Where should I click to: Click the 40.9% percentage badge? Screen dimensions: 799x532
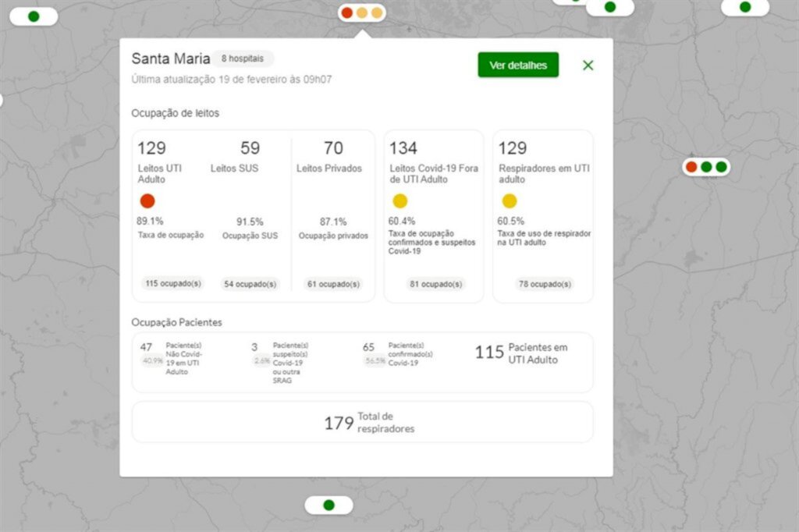click(152, 361)
